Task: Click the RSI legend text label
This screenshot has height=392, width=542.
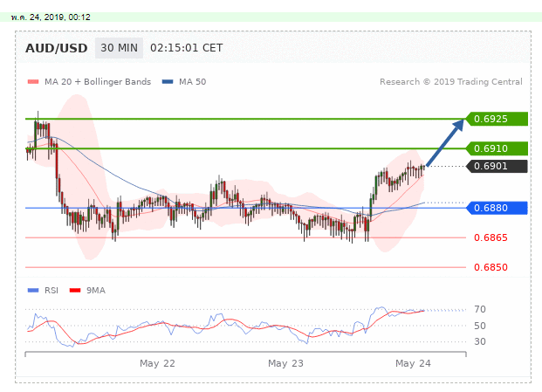Action: click(x=51, y=291)
